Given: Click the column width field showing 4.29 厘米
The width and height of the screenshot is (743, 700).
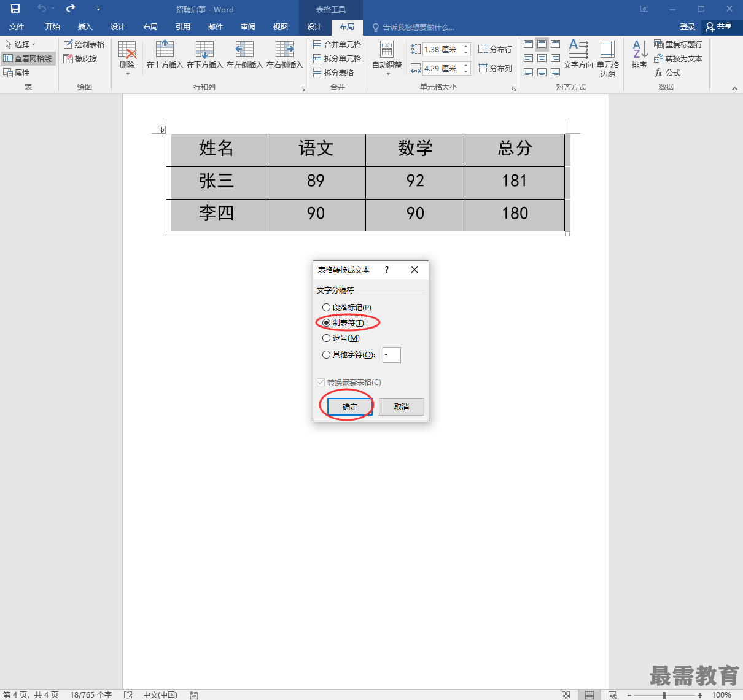Looking at the screenshot, I should 442,68.
